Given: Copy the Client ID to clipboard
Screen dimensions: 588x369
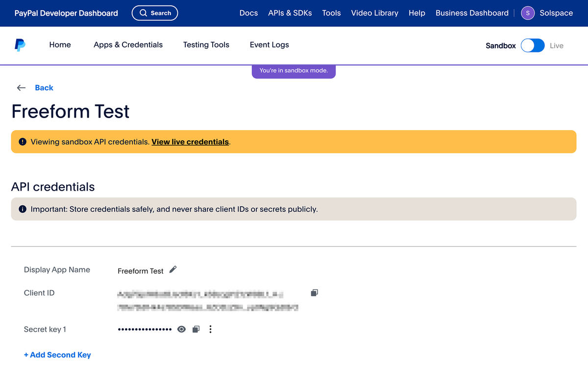Looking at the screenshot, I should (314, 293).
